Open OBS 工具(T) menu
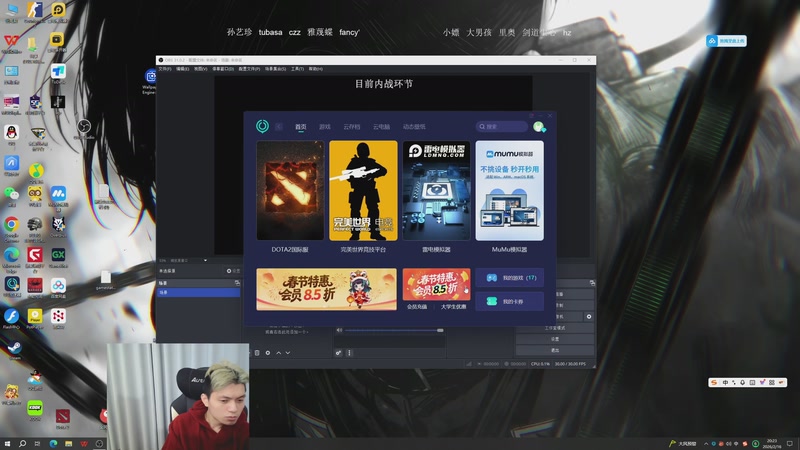Screen dimensions: 800x450 (x=297, y=69)
